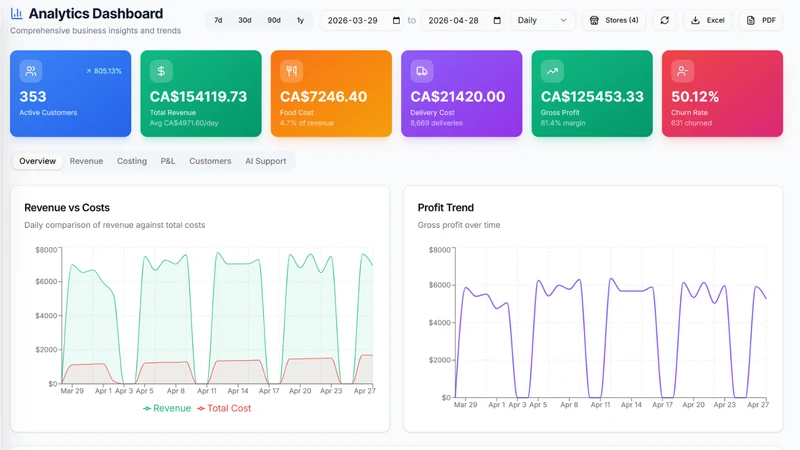Viewport: 800px width, 450px height.
Task: Click the truck icon on Delivery Cost card
Action: click(x=422, y=71)
